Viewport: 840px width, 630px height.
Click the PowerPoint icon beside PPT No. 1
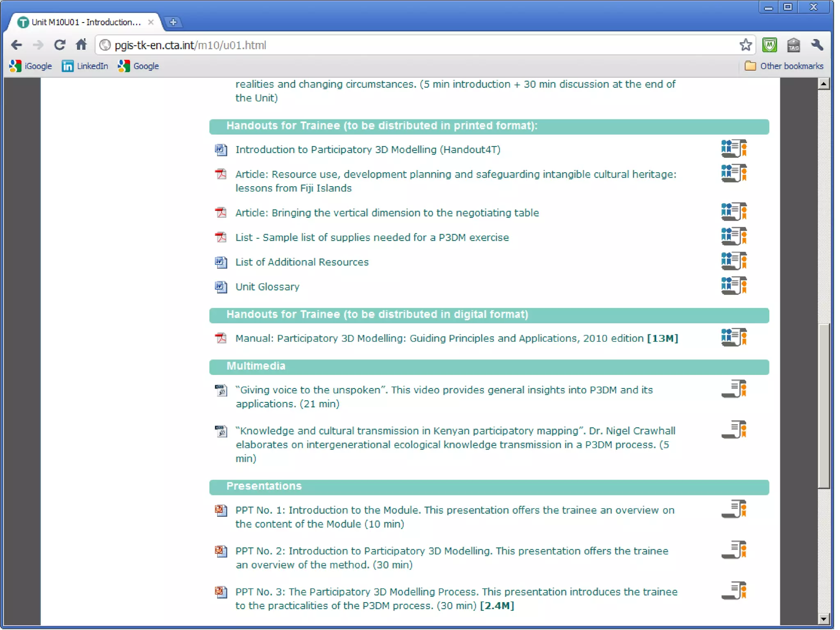pos(221,510)
